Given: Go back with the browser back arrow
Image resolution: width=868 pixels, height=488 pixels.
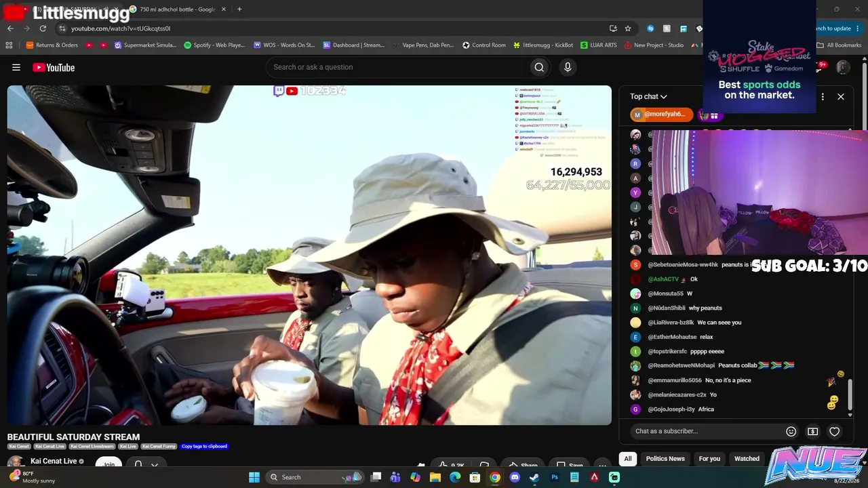Looking at the screenshot, I should (10, 28).
